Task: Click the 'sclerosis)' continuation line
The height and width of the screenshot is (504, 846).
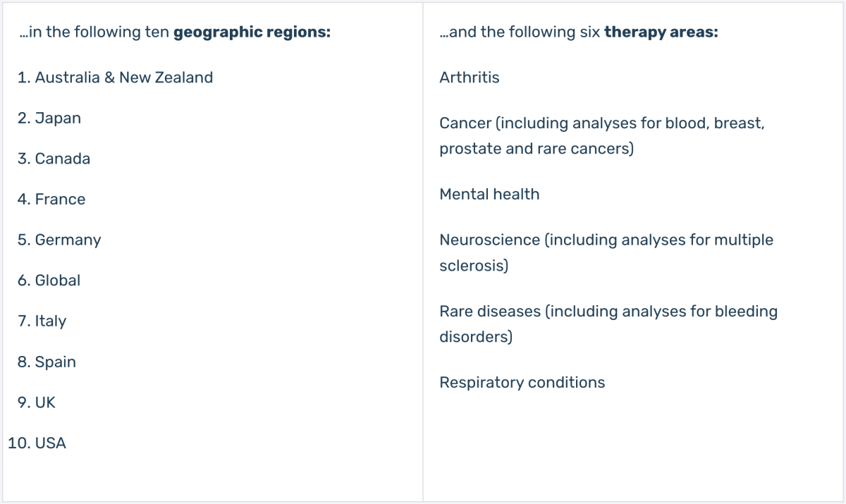Action: [x=474, y=266]
